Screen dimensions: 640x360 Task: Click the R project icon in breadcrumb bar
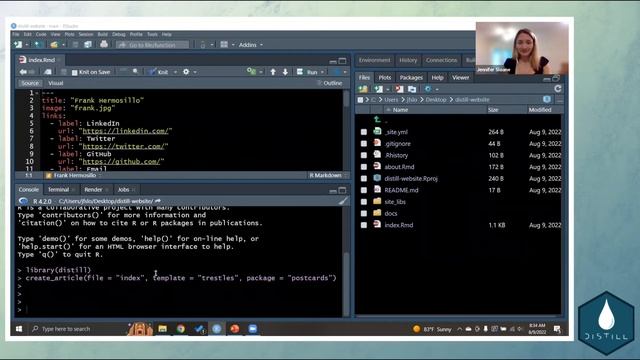(x=547, y=99)
